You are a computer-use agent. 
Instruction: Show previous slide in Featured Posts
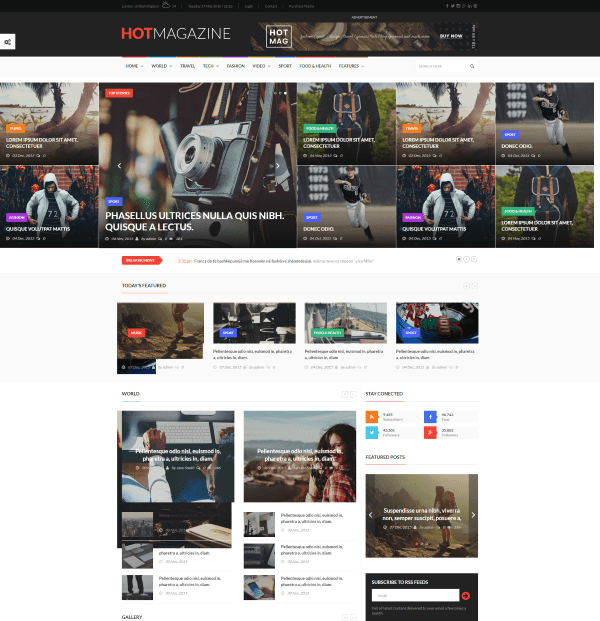point(371,515)
